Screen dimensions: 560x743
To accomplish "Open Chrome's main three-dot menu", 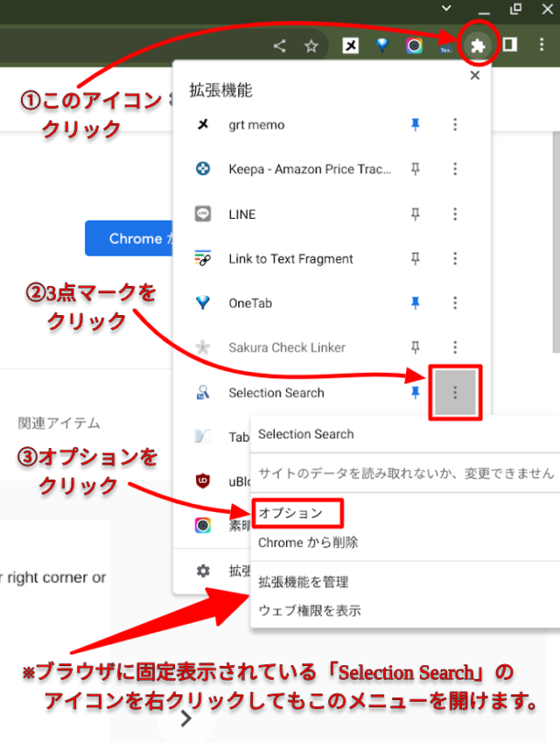I will pyautogui.click(x=542, y=45).
